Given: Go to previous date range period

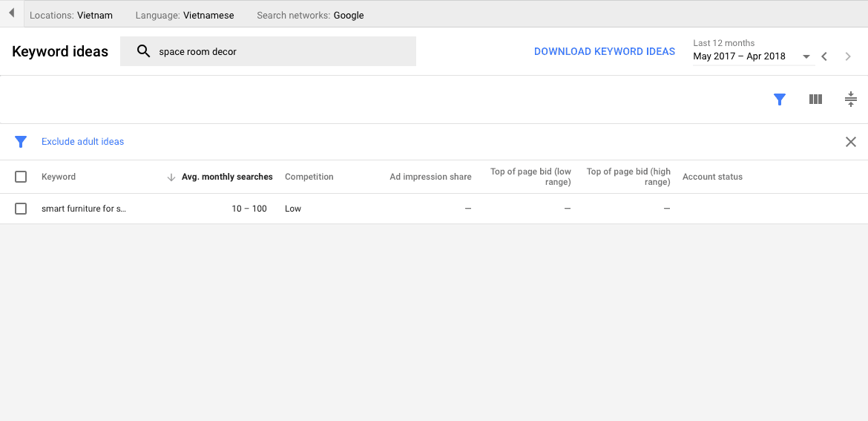Looking at the screenshot, I should (824, 56).
